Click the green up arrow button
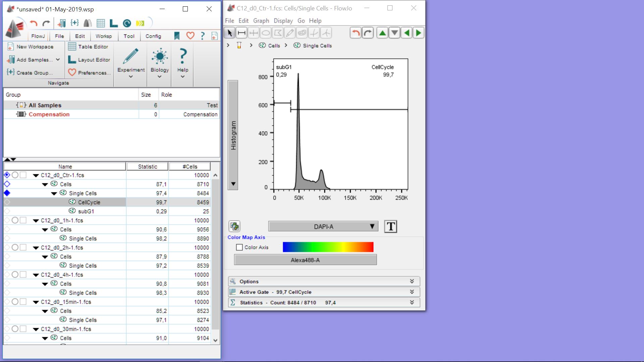The height and width of the screenshot is (362, 644). pyautogui.click(x=382, y=33)
